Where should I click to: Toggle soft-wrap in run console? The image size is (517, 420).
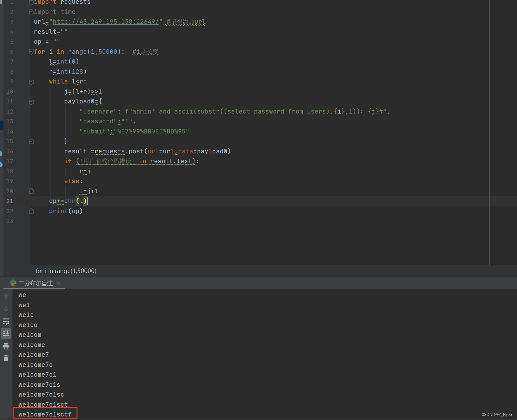6,322
